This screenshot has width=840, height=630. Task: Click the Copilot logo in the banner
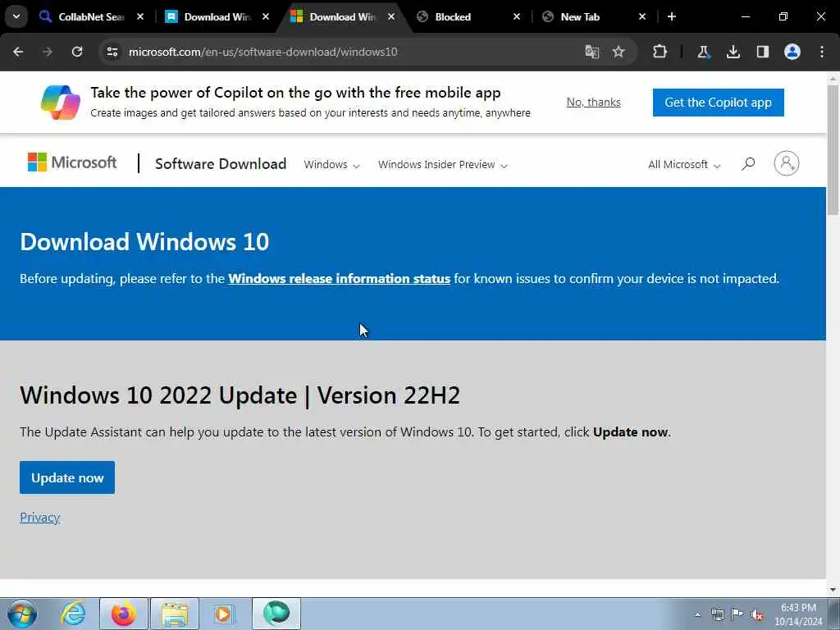(x=61, y=102)
